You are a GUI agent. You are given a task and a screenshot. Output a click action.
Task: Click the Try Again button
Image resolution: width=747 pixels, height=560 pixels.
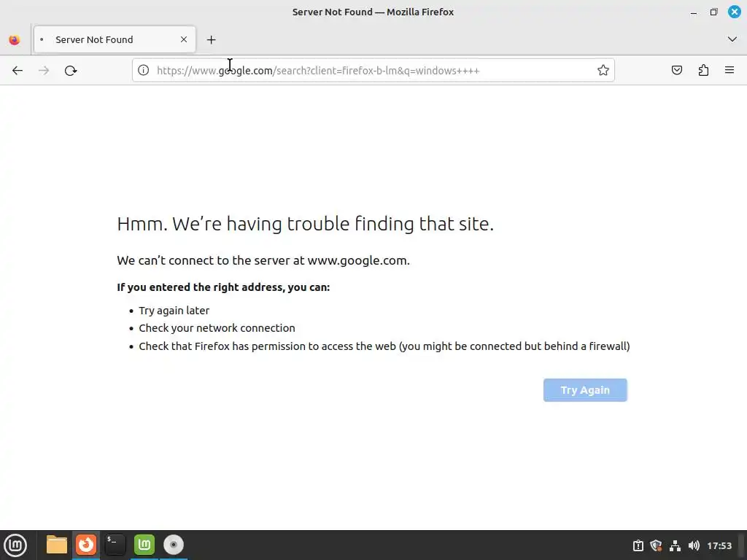tap(585, 390)
